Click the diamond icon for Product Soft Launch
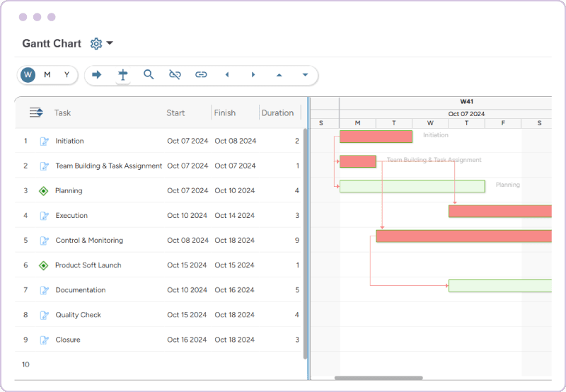This screenshot has width=566, height=392. tap(43, 265)
